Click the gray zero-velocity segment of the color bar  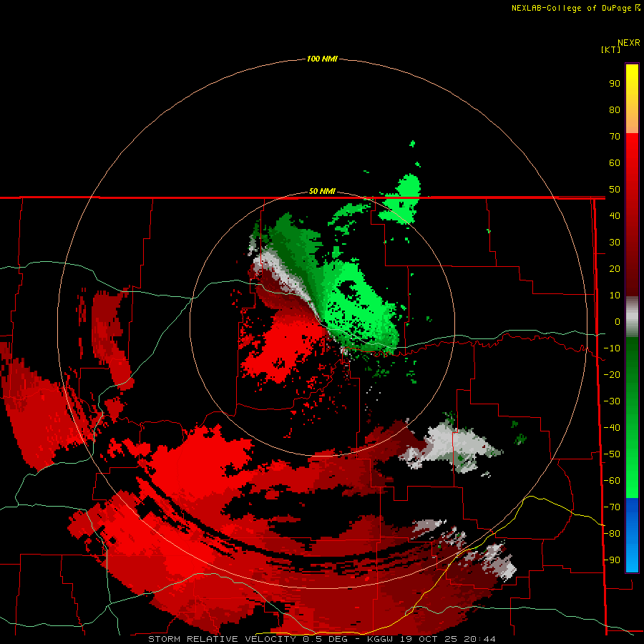tap(632, 317)
